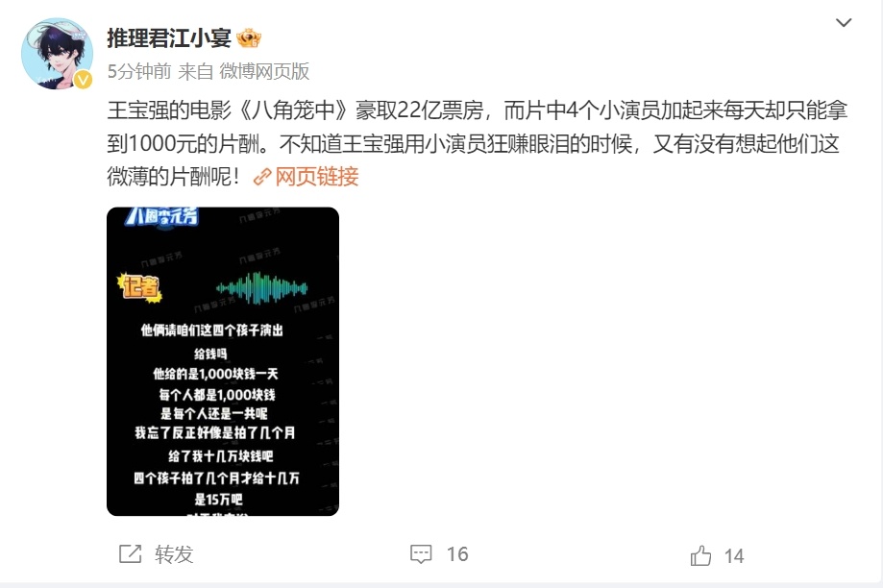Click the crown membership badge icon
Viewport: 883px width, 588px height.
[248, 38]
